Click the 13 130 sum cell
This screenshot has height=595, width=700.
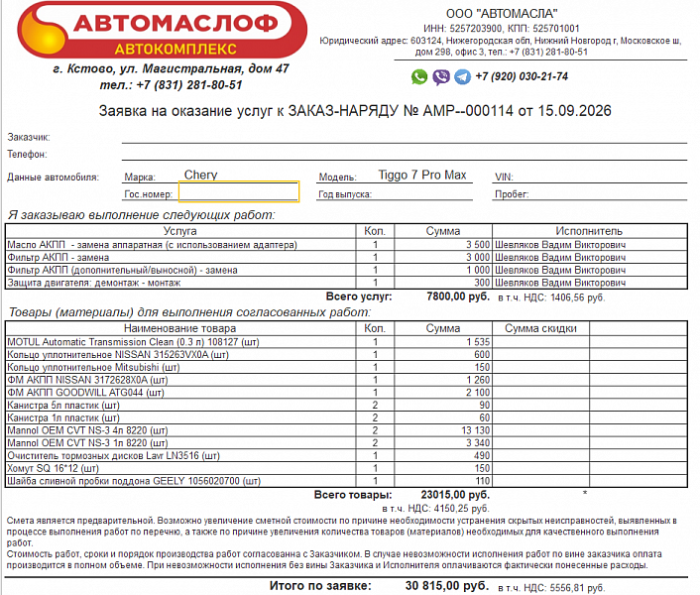click(x=443, y=430)
